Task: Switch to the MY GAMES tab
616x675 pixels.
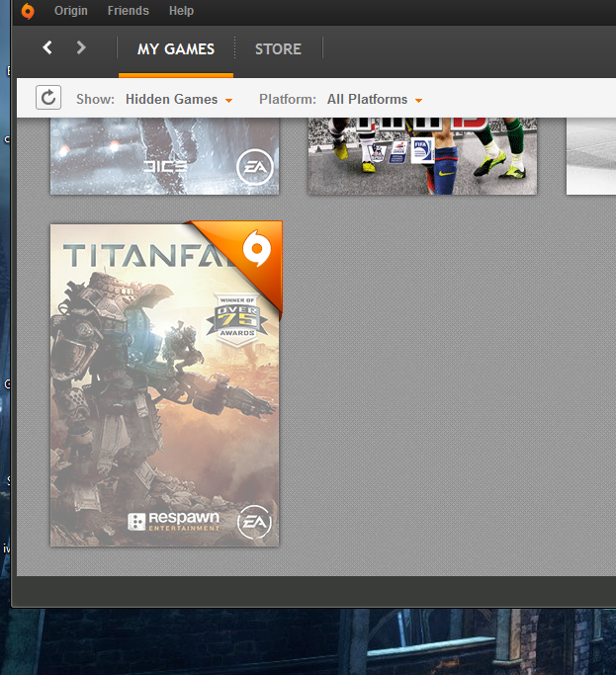Action: coord(176,49)
